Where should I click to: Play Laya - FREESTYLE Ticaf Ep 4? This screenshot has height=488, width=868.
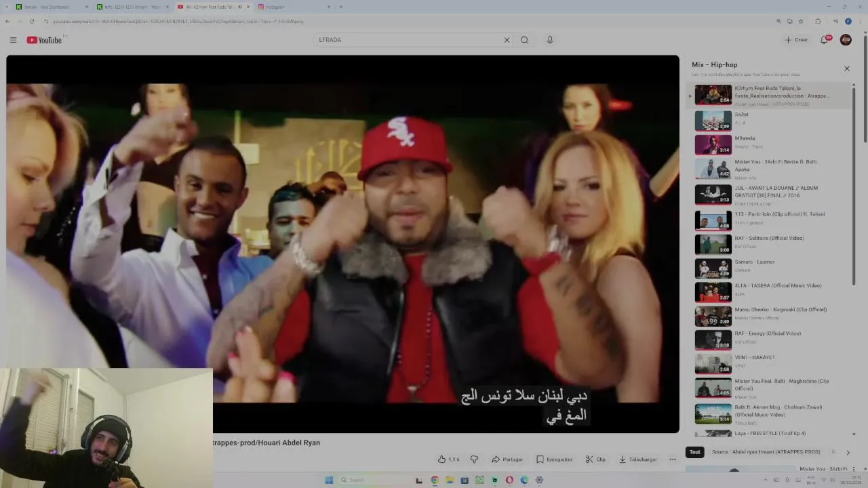pyautogui.click(x=769, y=433)
